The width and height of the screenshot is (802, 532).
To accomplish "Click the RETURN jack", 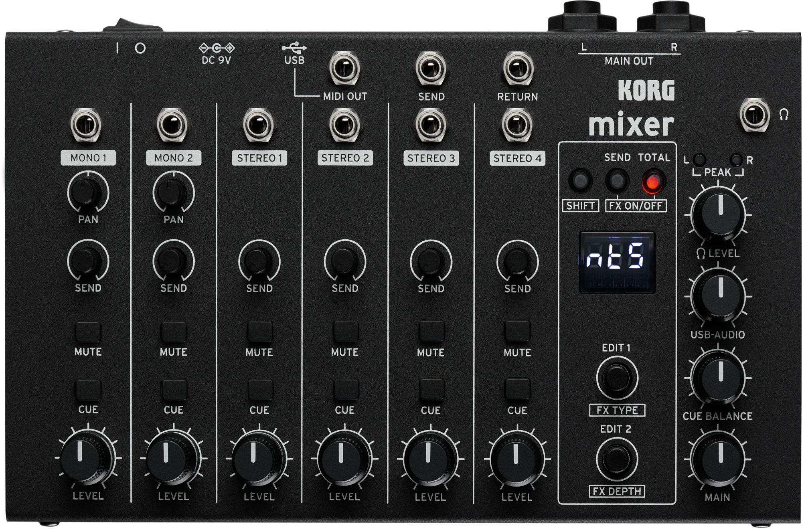I will click(517, 68).
